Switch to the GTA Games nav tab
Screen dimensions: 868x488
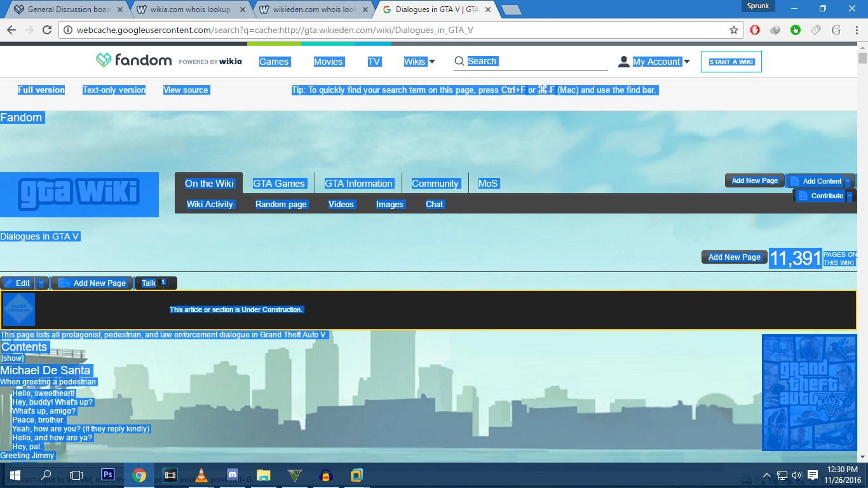279,184
